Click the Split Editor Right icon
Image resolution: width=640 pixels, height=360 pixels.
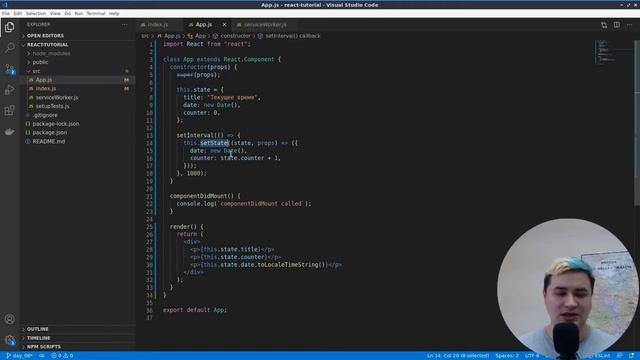coord(617,25)
